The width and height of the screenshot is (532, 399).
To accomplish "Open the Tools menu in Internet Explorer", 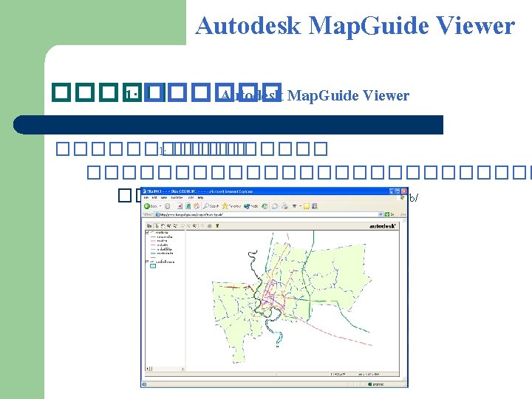I will pos(191,197).
